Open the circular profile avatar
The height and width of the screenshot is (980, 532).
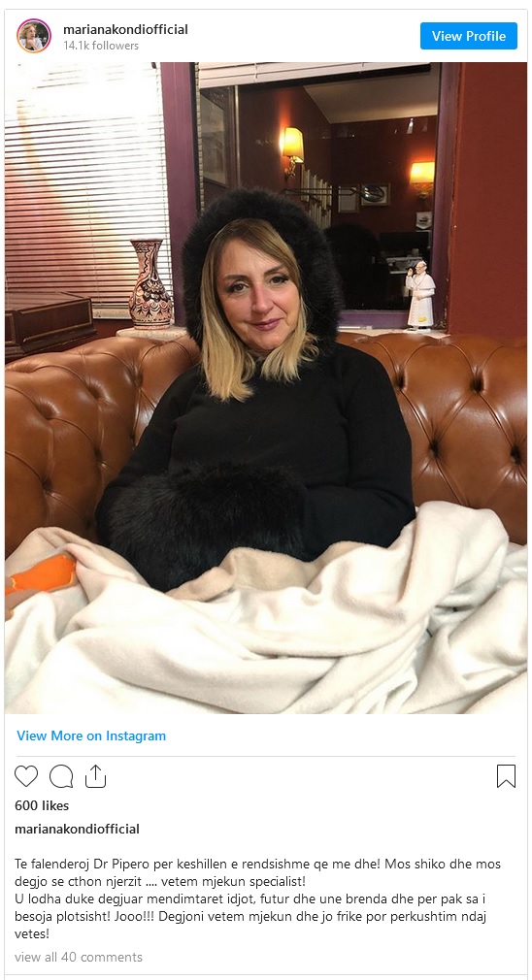pos(34,36)
